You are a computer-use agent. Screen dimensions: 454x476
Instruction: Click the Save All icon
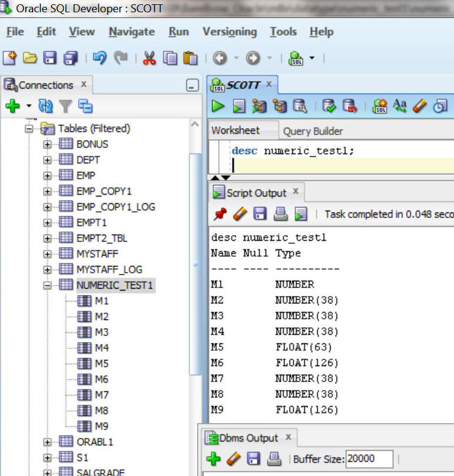click(71, 58)
